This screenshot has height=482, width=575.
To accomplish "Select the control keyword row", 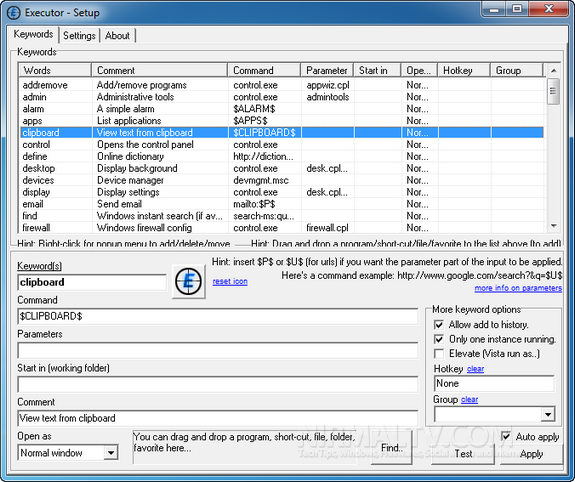I will 282,145.
